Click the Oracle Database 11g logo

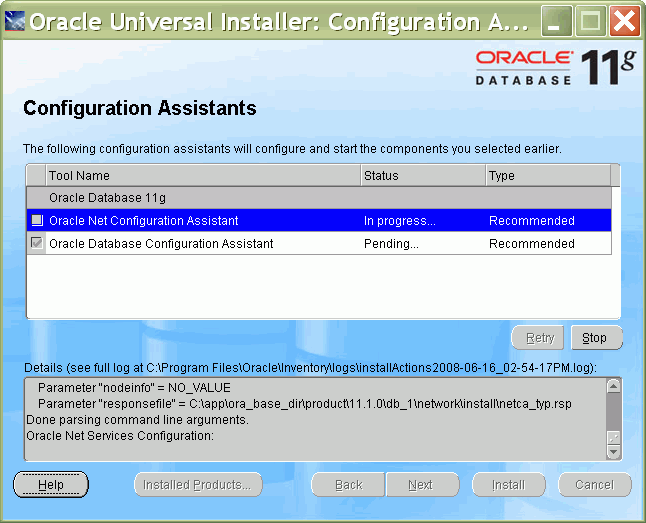tap(555, 67)
